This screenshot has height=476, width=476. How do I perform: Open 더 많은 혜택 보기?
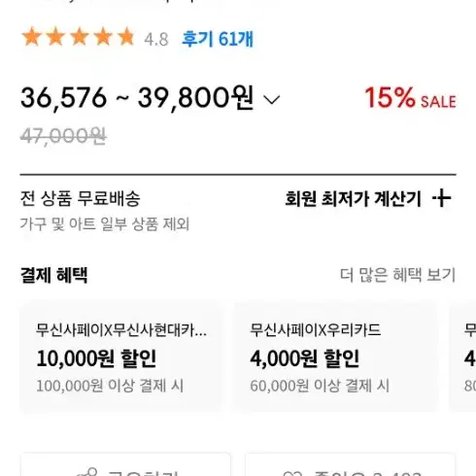397,275
